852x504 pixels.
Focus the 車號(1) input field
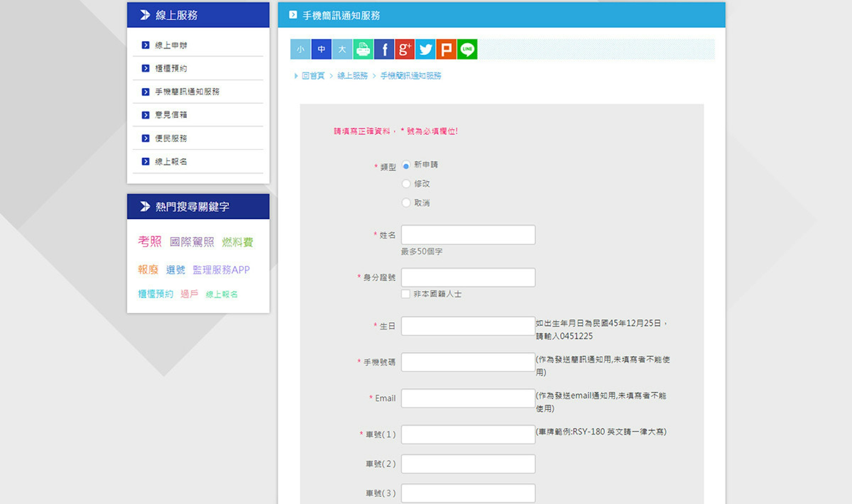(468, 434)
